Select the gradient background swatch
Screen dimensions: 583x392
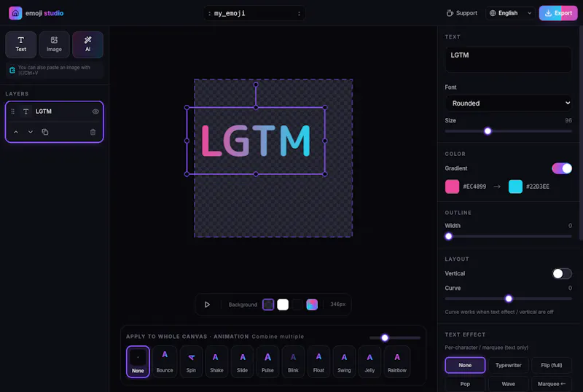pos(312,305)
